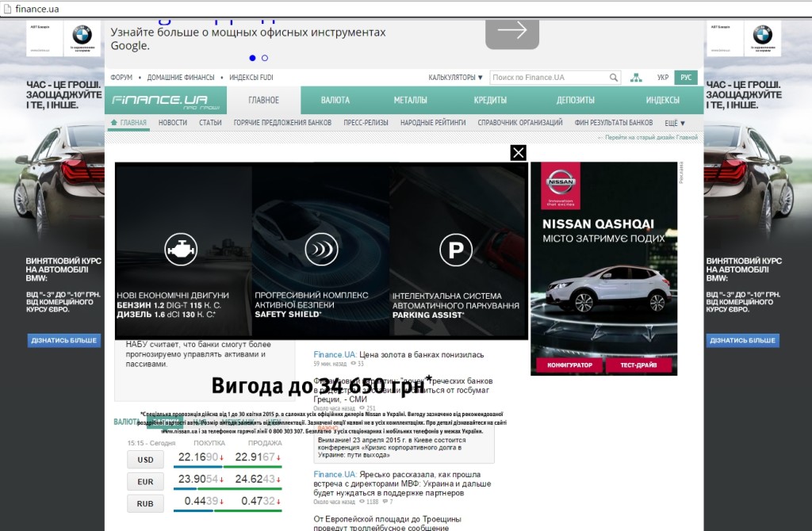Viewport: 812px width, 531px height.
Task: Click the Parking Assist P icon
Action: pyautogui.click(x=456, y=250)
